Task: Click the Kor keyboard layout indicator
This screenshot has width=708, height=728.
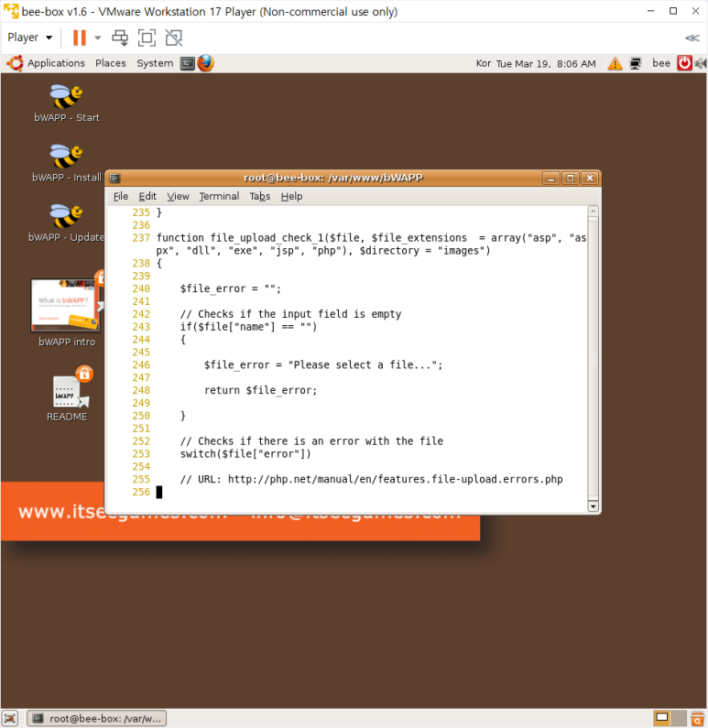Action: (x=484, y=63)
